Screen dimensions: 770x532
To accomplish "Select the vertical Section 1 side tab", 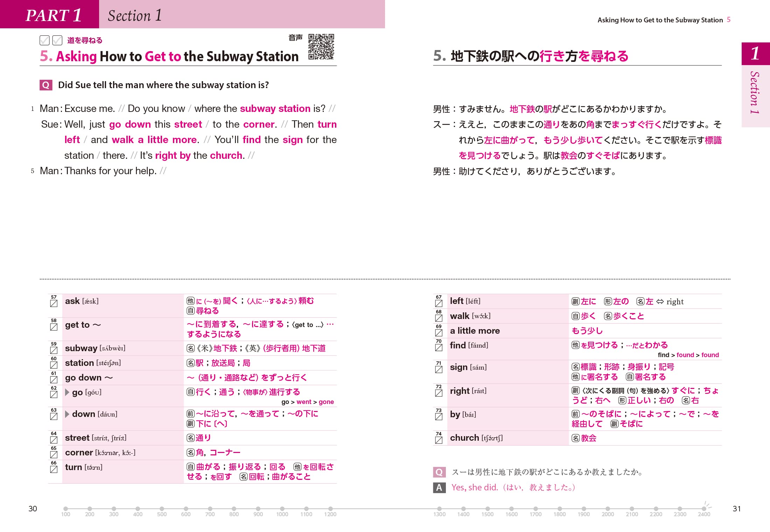I will pyautogui.click(x=755, y=93).
